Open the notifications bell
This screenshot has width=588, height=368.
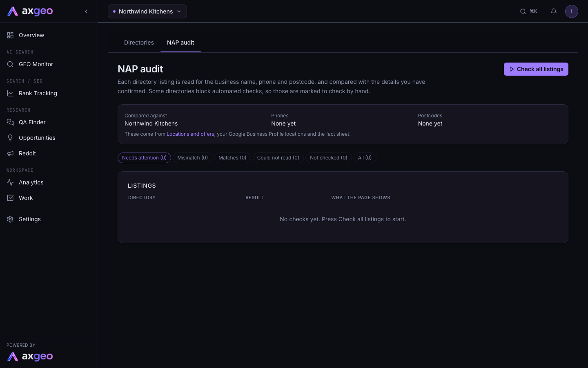tap(554, 11)
